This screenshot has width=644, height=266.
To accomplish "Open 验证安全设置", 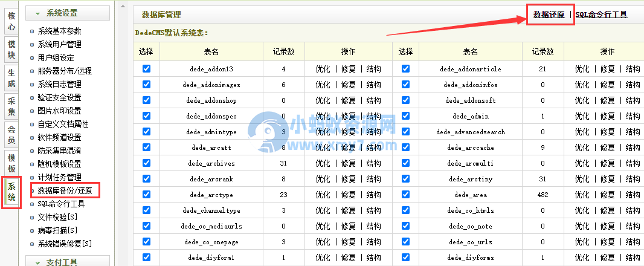I will click(x=60, y=97).
